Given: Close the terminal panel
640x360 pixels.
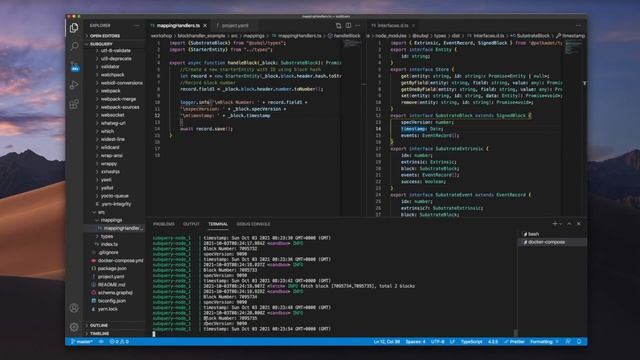Looking at the screenshot, I should point(579,224).
